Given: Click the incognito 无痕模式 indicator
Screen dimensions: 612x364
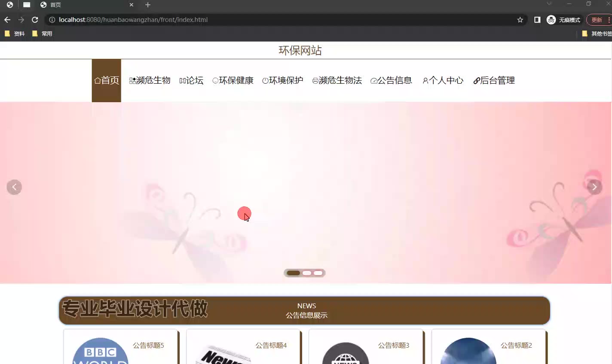Looking at the screenshot, I should [563, 20].
